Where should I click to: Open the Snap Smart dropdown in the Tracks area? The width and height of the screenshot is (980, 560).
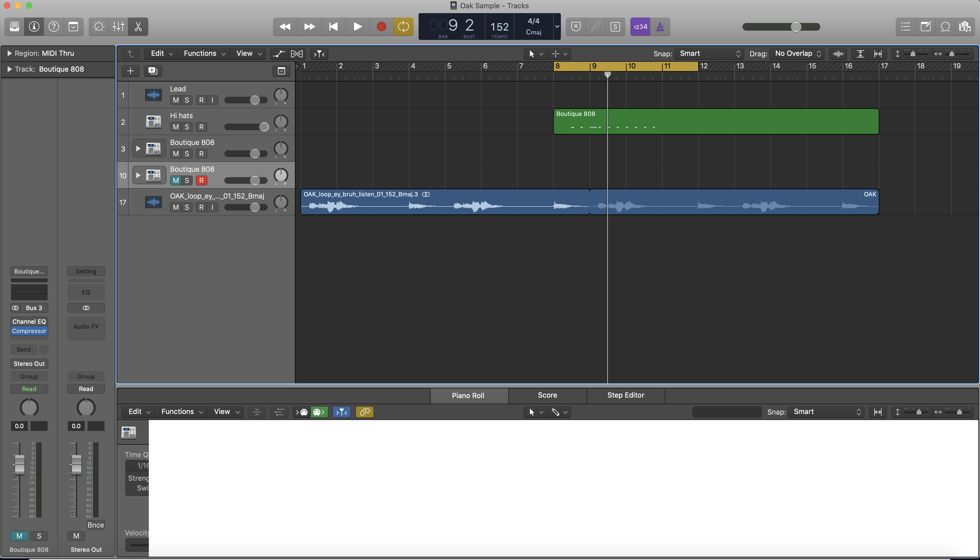[x=709, y=54]
